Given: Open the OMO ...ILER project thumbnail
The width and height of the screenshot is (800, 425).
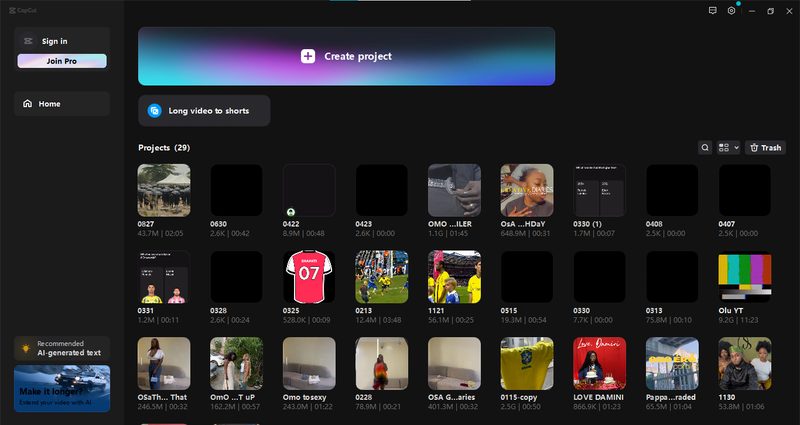Looking at the screenshot, I should [x=454, y=190].
